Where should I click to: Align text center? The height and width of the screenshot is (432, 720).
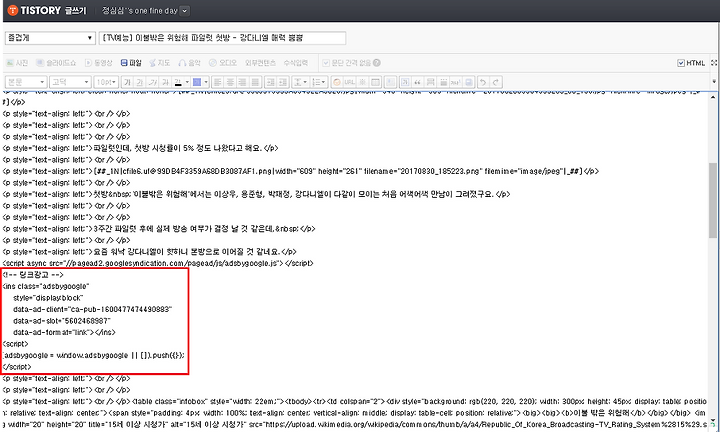tap(231, 82)
